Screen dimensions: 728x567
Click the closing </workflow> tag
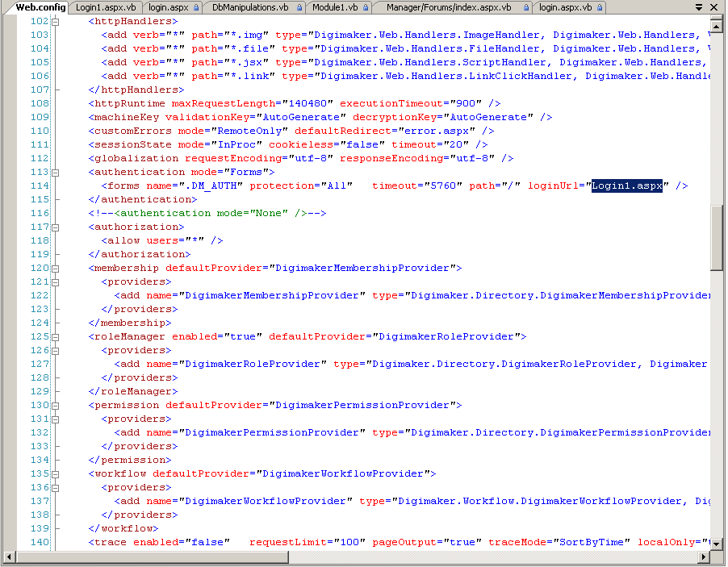click(123, 528)
